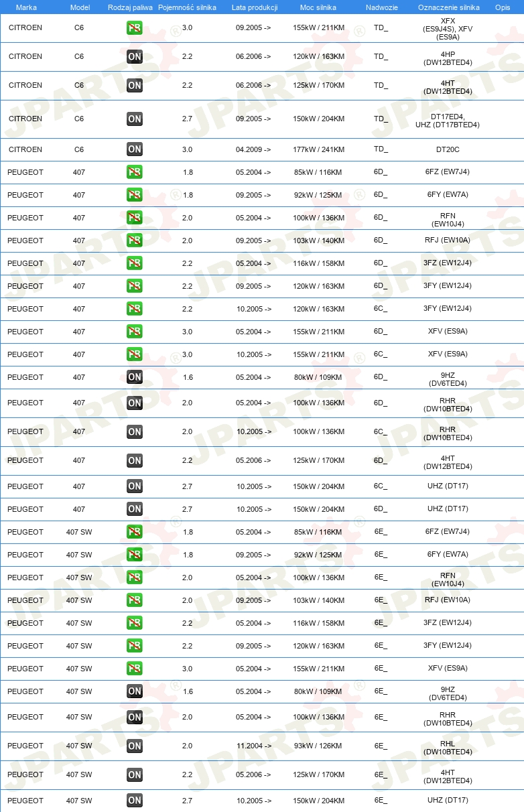The image size is (524, 812).
Task: Click the PEUGEOT cell in the 407 SW RHL row
Action: (x=25, y=746)
